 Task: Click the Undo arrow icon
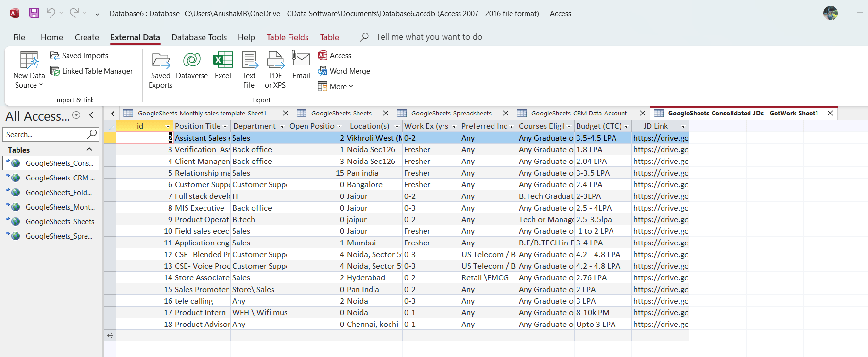51,13
